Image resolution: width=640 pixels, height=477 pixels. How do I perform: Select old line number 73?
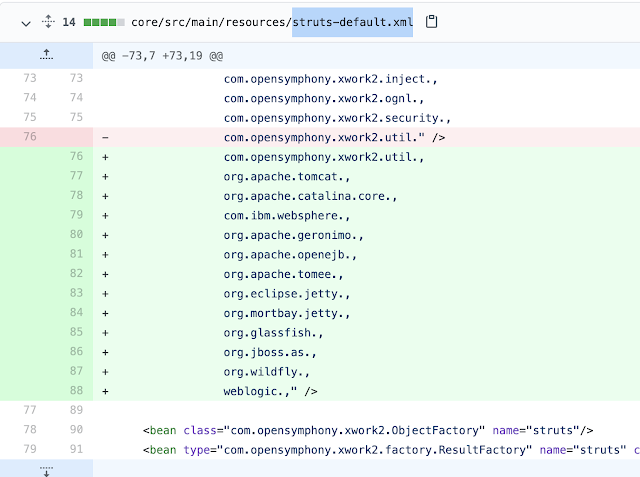pos(30,78)
